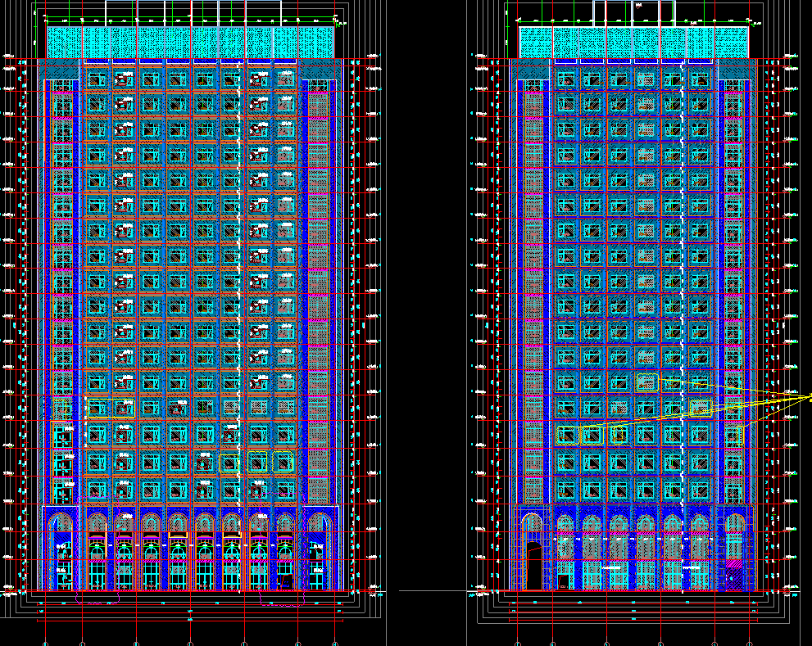Click narrow yellow-outlined box in right elevation's right column

(x=738, y=436)
